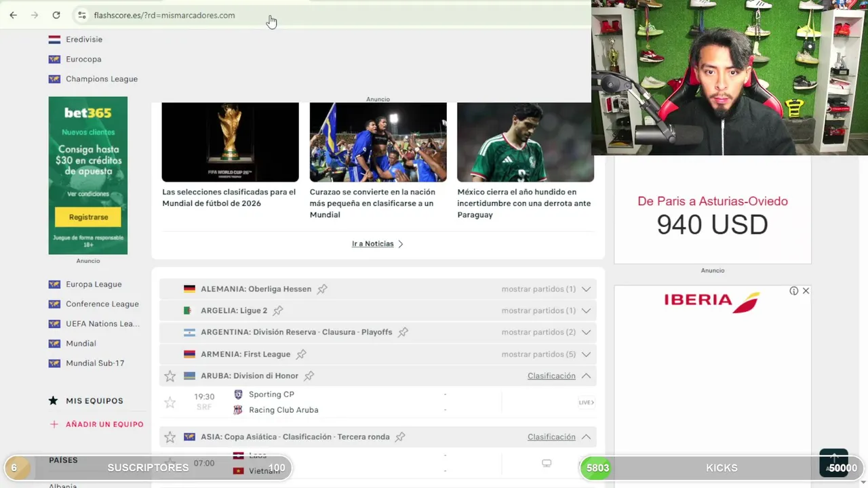Show mostrar partidos (5) for Armenia First League
This screenshot has height=488, width=868.
point(538,354)
